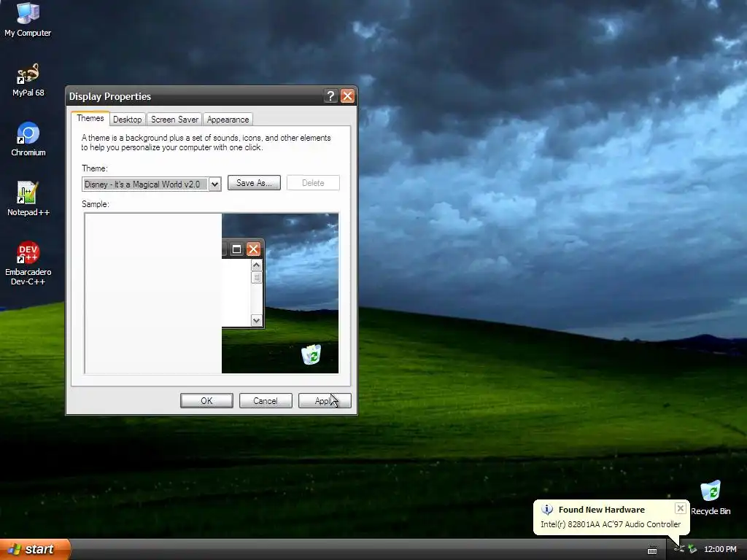Click the 12:00 PM system clock

pos(720,549)
